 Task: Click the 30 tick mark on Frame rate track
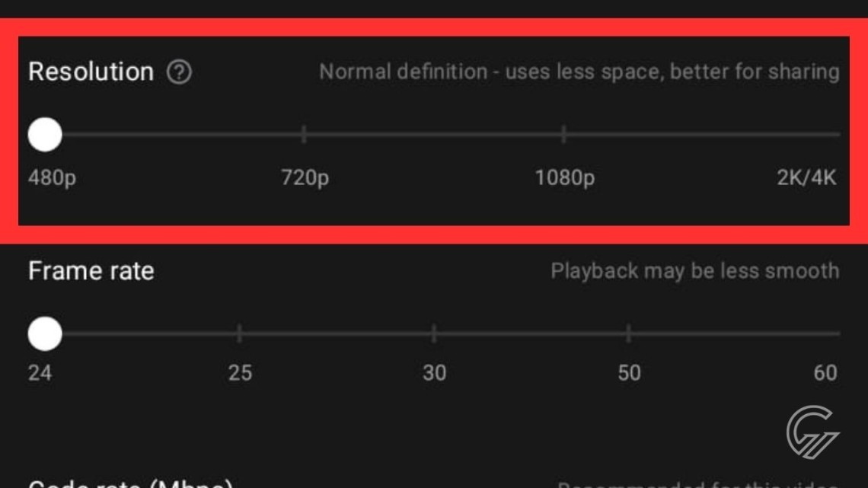434,333
